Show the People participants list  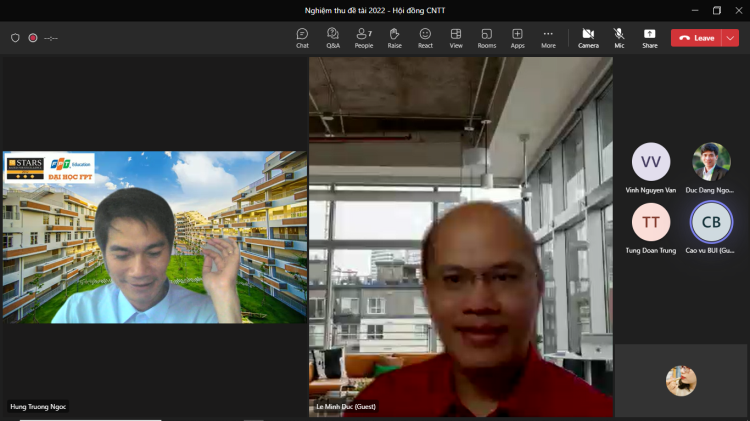pyautogui.click(x=363, y=38)
